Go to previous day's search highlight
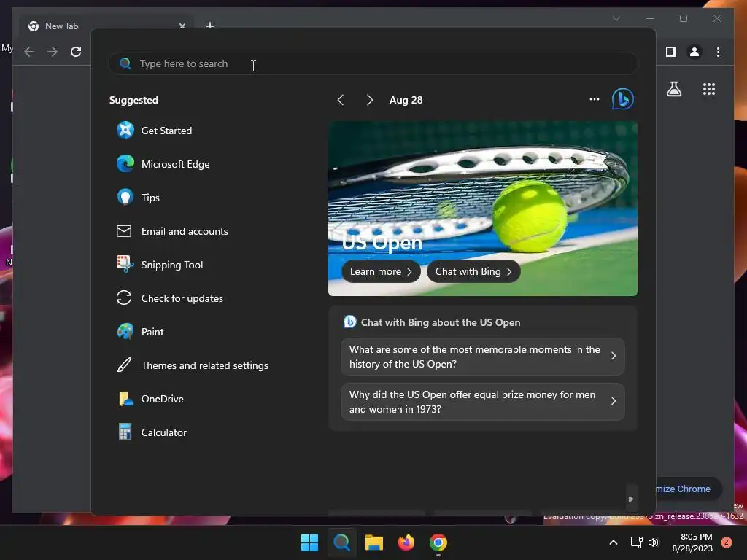The height and width of the screenshot is (560, 747). 340,100
